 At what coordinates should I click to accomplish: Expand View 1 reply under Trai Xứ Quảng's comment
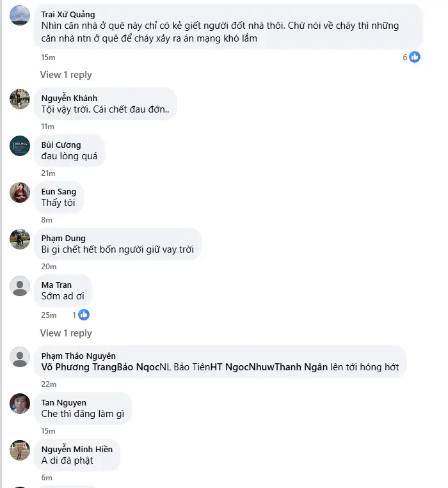66,75
